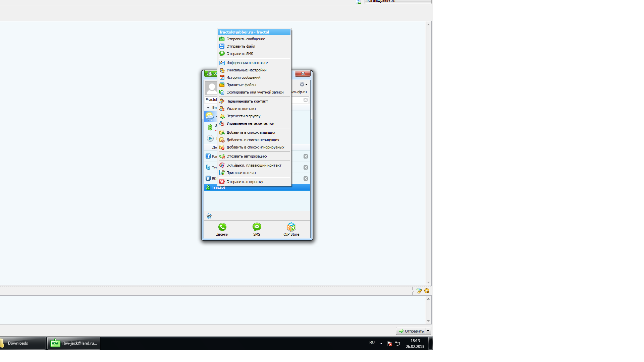Screen dimensions: 644x362
Task: Click the Пригласить в чат icon
Action: point(222,173)
